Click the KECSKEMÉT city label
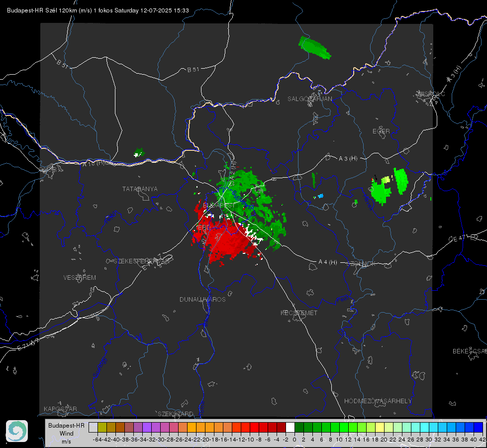 pyautogui.click(x=299, y=313)
